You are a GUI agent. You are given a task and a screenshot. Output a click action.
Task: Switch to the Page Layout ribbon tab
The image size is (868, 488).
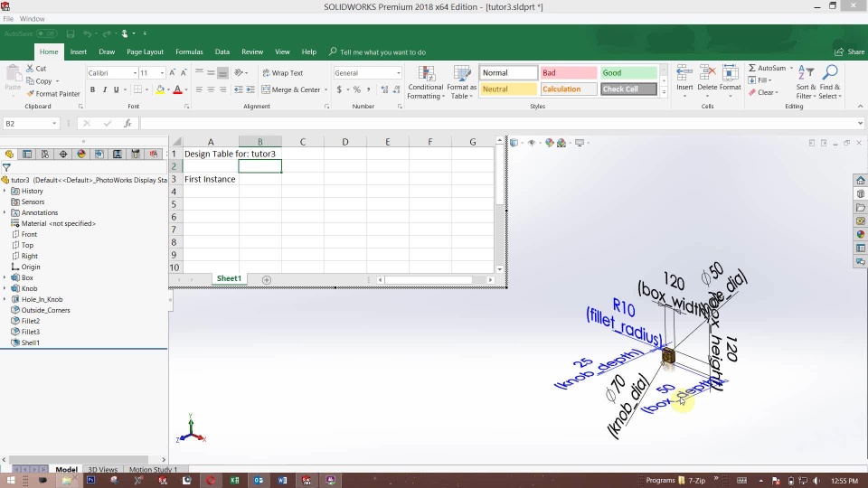[145, 52]
